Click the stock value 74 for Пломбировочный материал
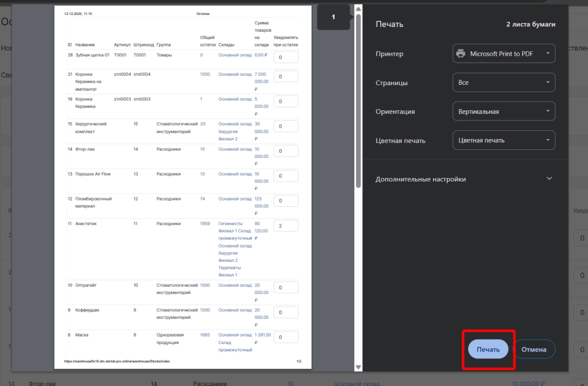 [x=202, y=199]
